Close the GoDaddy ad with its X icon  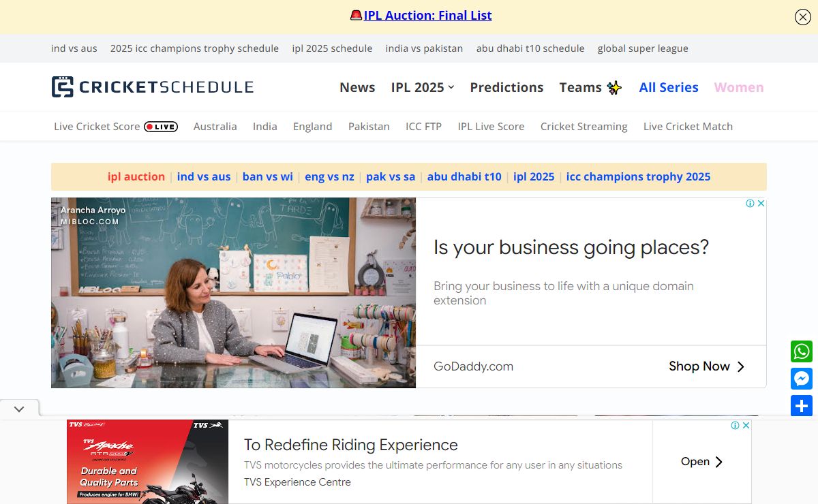pyautogui.click(x=761, y=203)
